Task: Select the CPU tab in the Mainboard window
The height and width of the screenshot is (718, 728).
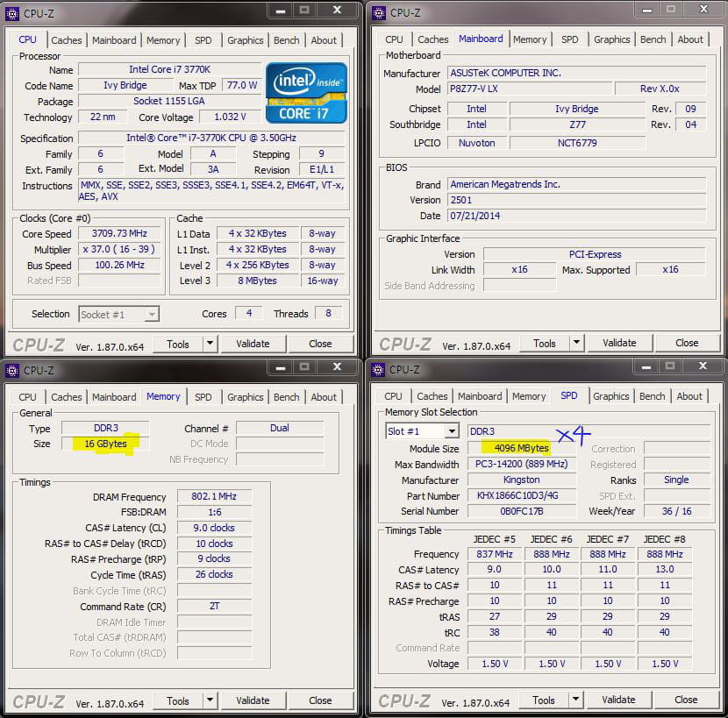Action: [394, 39]
